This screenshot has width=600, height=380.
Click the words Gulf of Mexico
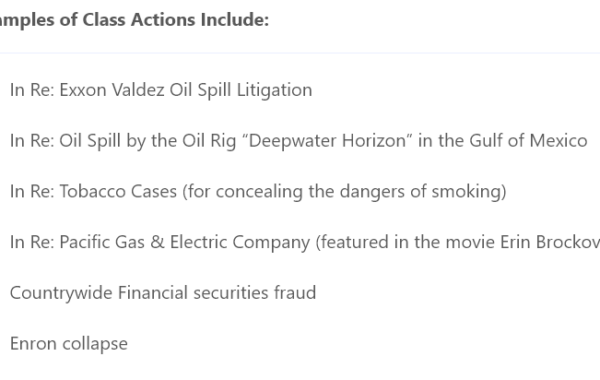[528, 140]
